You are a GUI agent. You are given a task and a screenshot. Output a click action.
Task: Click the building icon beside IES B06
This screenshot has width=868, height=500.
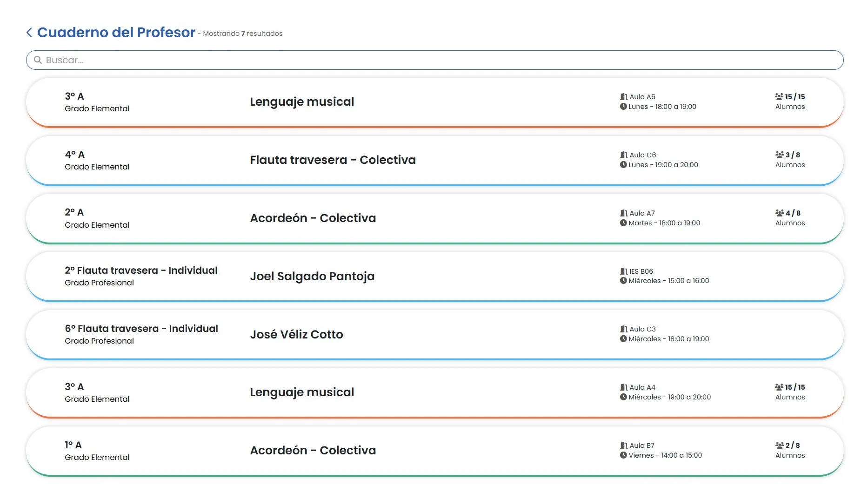[x=623, y=271]
